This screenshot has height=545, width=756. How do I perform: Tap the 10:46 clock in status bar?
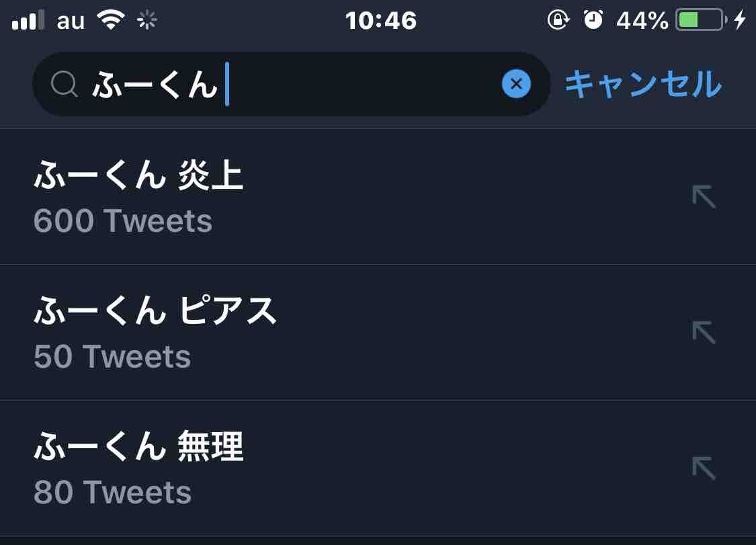[x=381, y=21]
